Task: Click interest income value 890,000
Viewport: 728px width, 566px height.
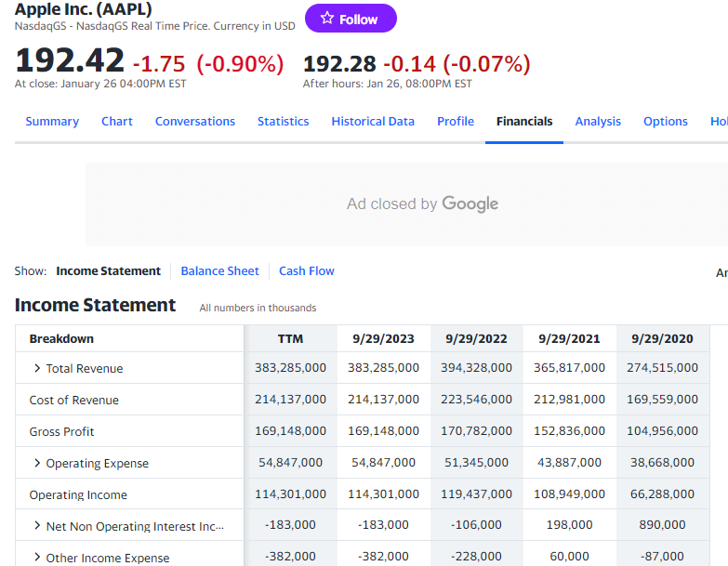Action: point(663,525)
